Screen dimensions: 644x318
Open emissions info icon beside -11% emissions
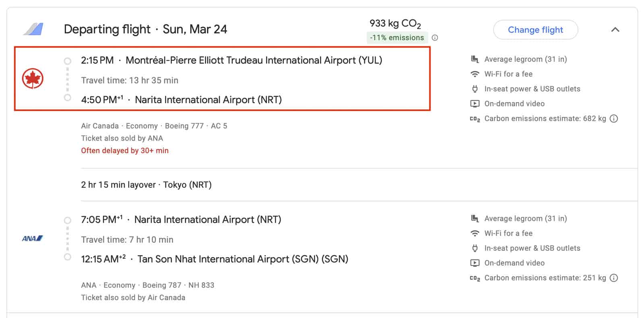pos(435,38)
